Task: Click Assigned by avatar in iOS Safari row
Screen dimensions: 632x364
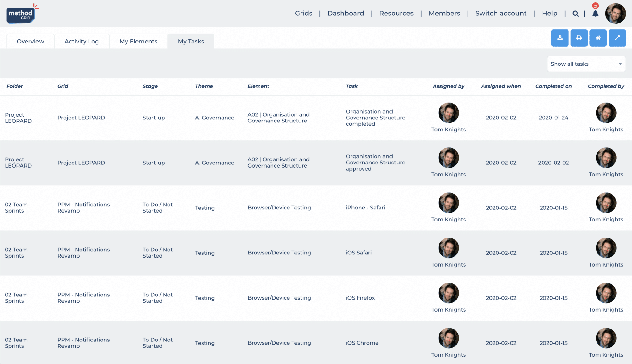Action: (448, 248)
